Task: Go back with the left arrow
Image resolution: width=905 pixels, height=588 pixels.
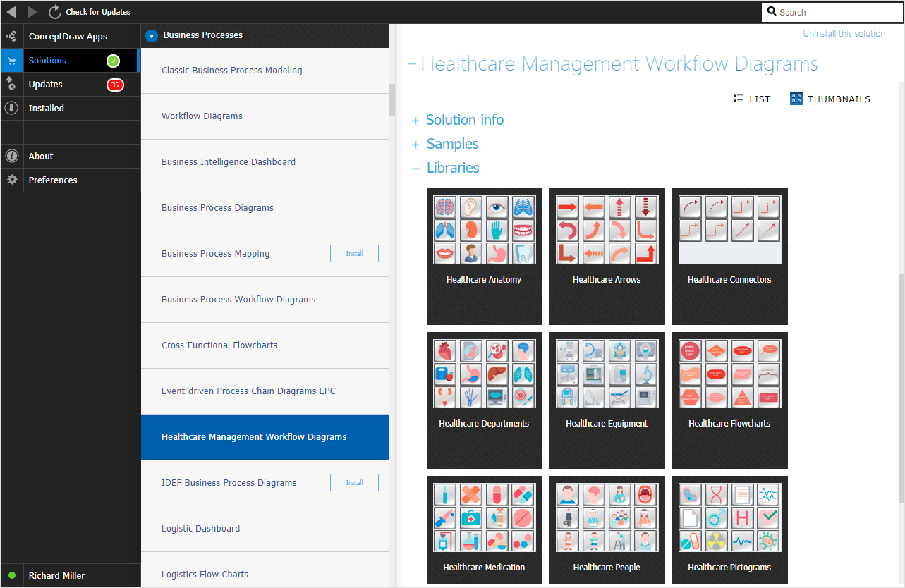Action: tap(11, 12)
